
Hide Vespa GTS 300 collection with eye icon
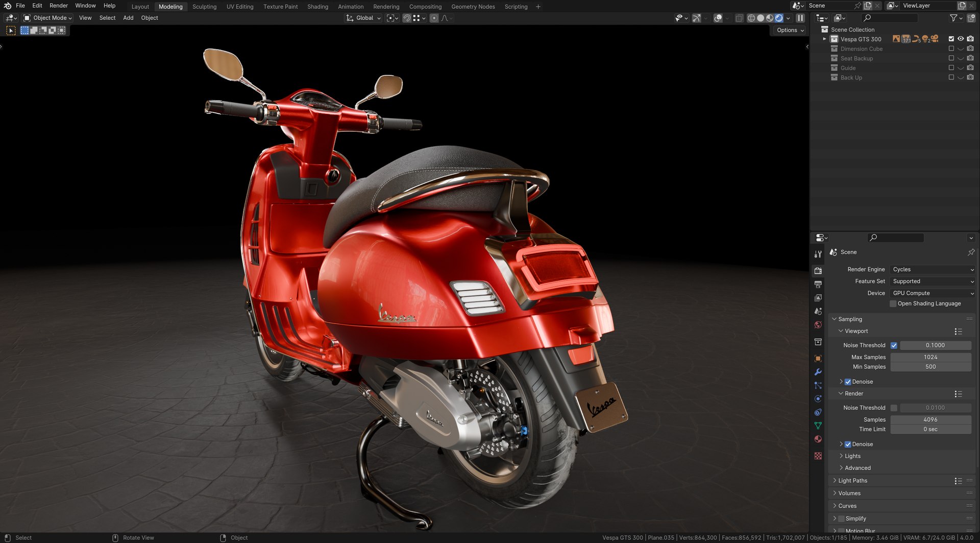tap(961, 39)
